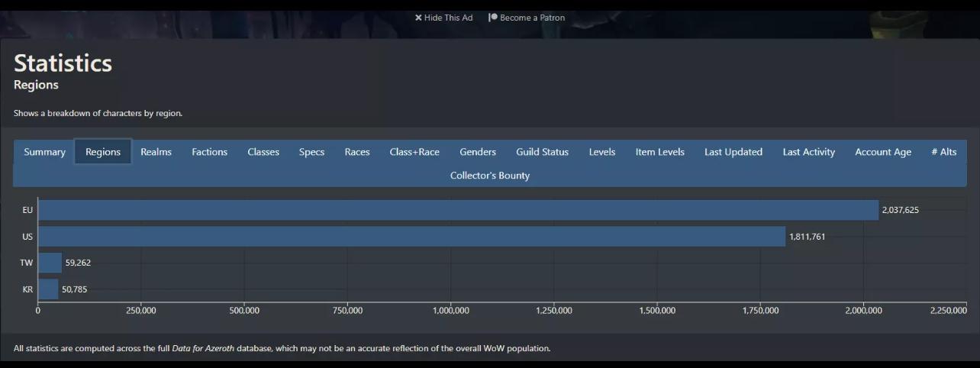
Task: Click the US region axis label
Action: (x=27, y=237)
